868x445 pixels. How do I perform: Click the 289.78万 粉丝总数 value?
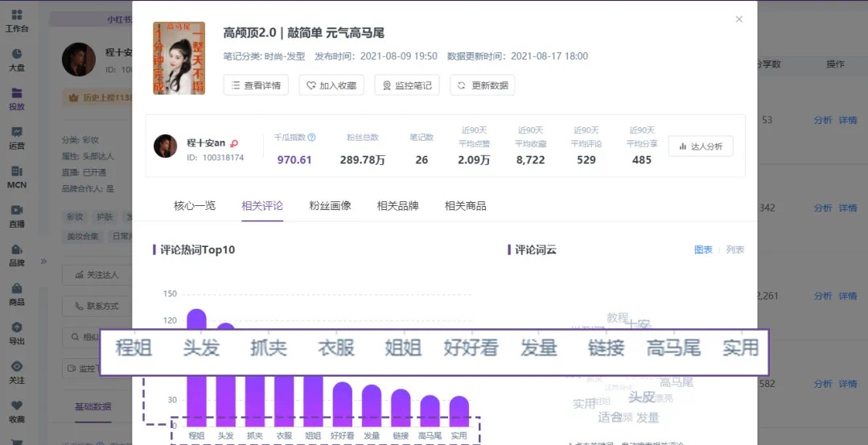click(363, 160)
